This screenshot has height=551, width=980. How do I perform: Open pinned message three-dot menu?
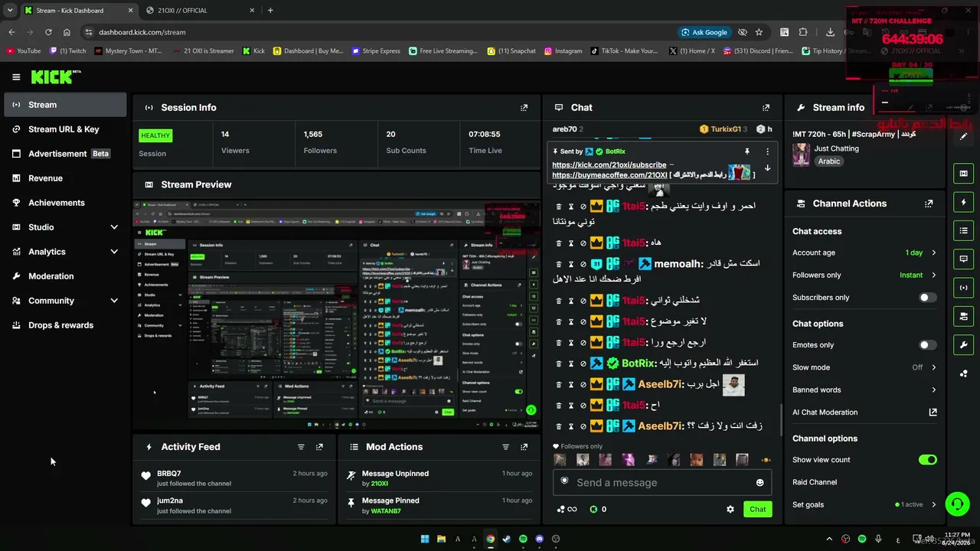point(767,152)
